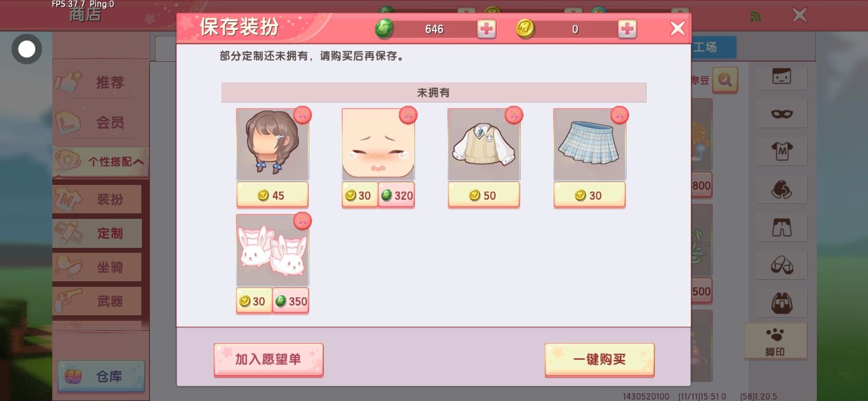Remove the blushing face item

408,115
